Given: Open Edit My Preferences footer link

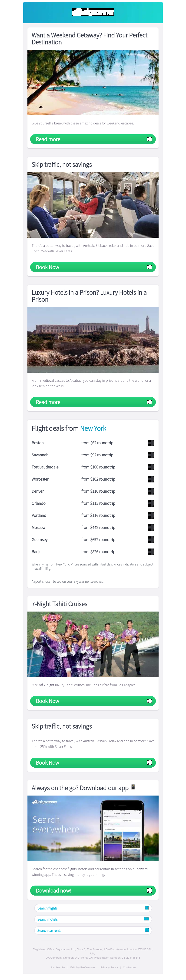Looking at the screenshot, I should [x=83, y=967].
